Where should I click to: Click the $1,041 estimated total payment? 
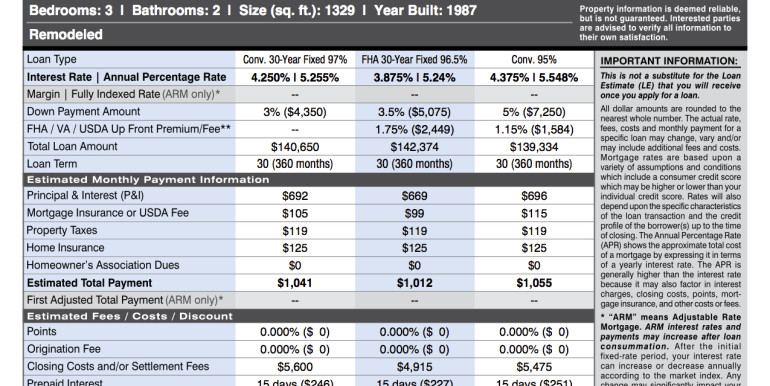[295, 283]
